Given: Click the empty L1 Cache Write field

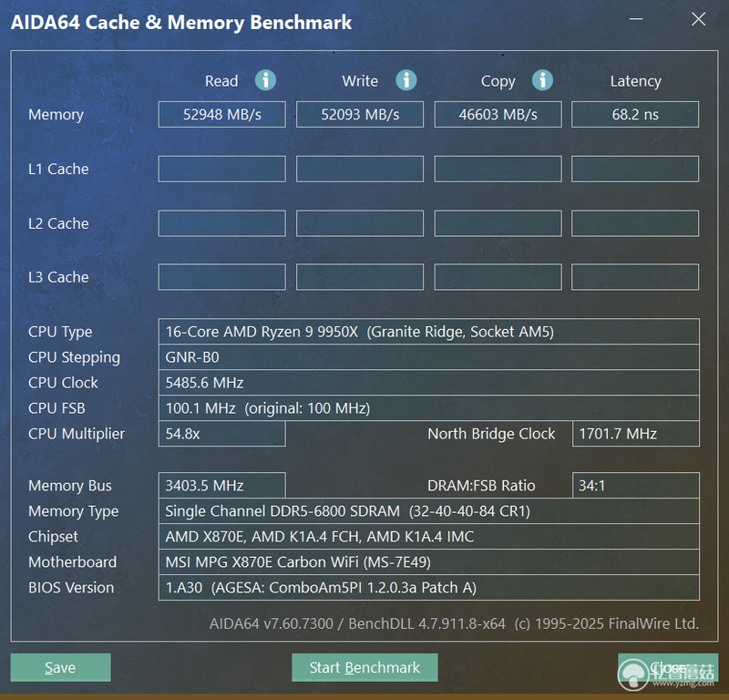Looking at the screenshot, I should 360,169.
